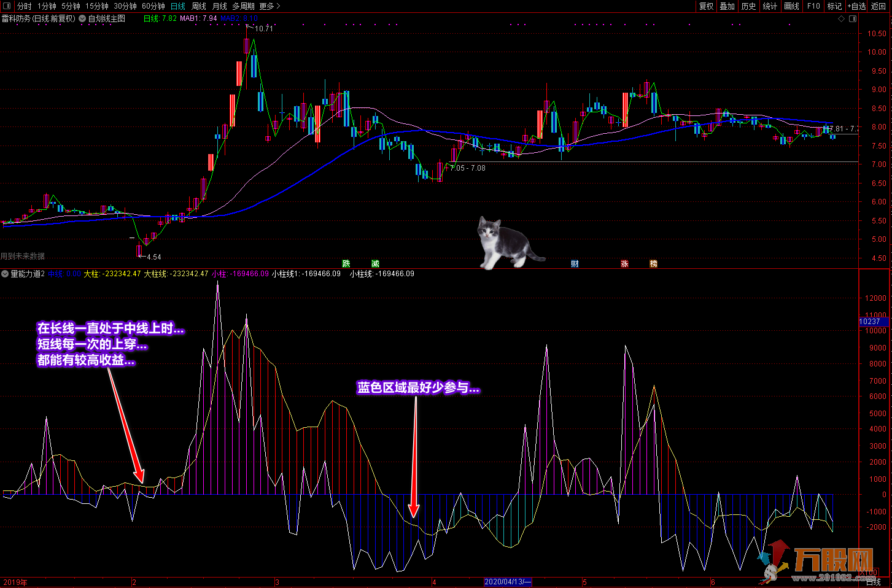
Task: Click the MAB2 value readout
Action: tap(239, 18)
